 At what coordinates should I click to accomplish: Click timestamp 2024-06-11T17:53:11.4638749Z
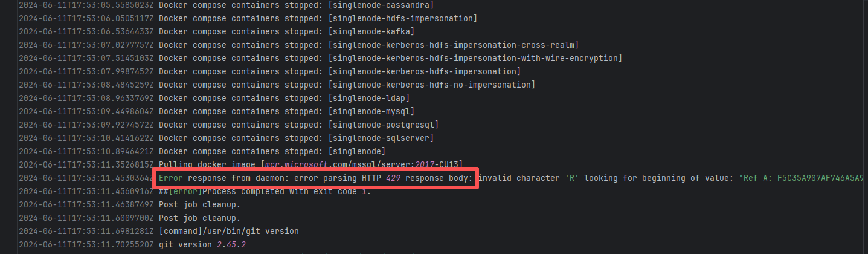click(x=86, y=204)
